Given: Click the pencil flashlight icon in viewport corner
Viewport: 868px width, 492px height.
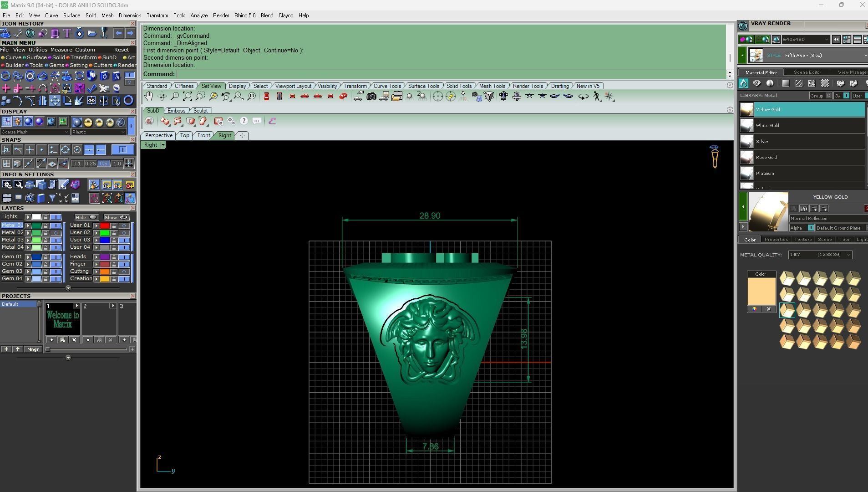Looking at the screenshot, I should click(714, 156).
